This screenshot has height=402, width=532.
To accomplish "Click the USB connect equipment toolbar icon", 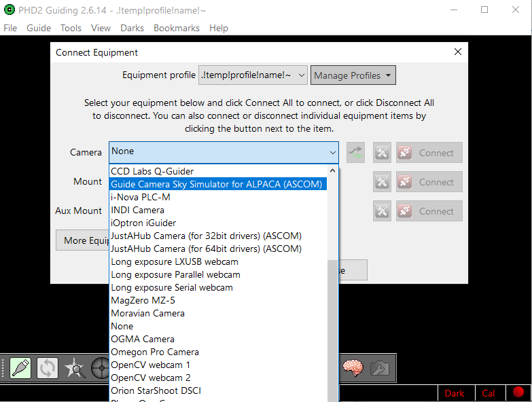I will pyautogui.click(x=20, y=367).
